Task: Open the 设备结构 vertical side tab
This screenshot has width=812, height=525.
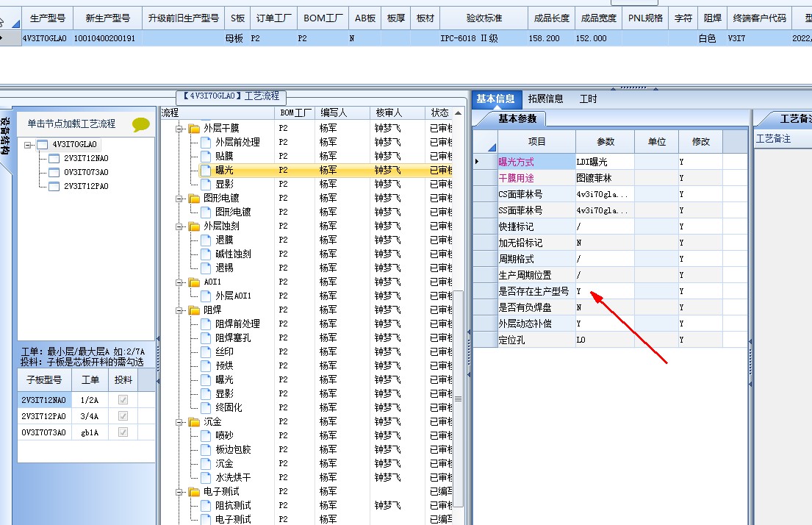Action: pyautogui.click(x=4, y=136)
